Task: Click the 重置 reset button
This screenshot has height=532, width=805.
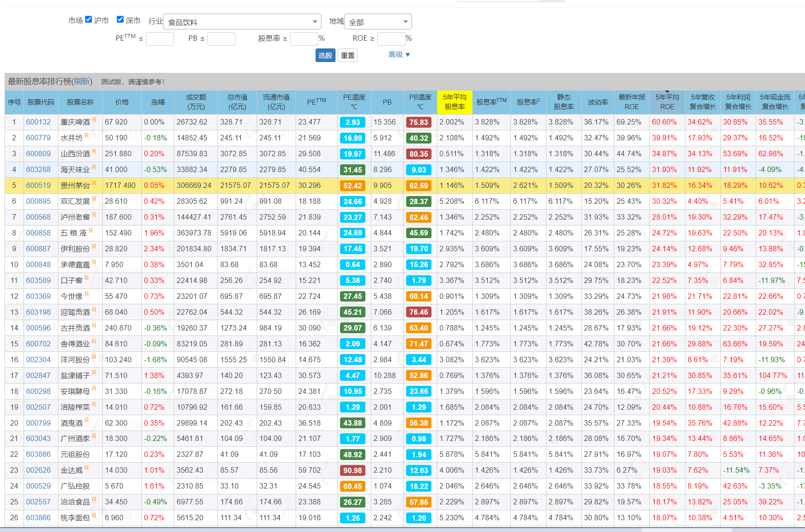Action: 348,55
